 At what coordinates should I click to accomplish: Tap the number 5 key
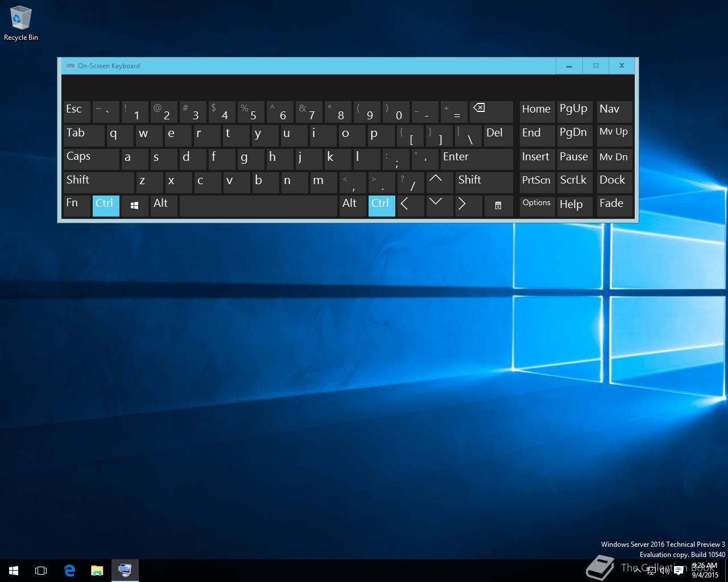pos(251,112)
